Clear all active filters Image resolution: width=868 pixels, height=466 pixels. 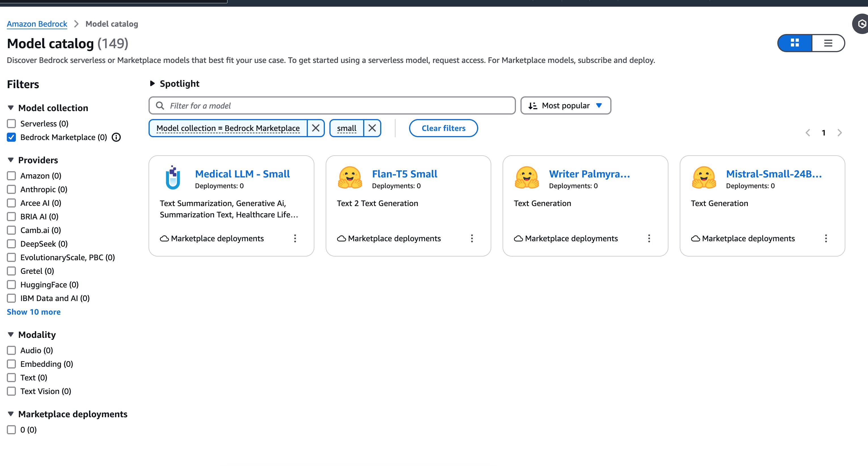point(443,127)
